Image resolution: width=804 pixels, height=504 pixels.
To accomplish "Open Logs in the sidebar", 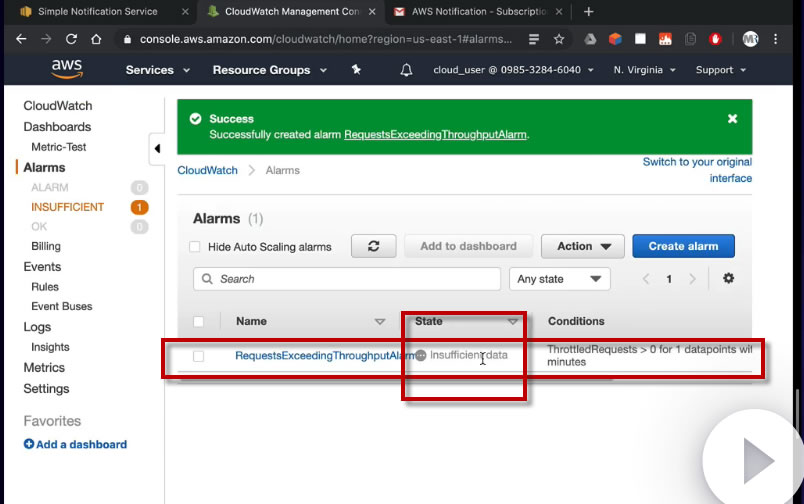I will [37, 327].
